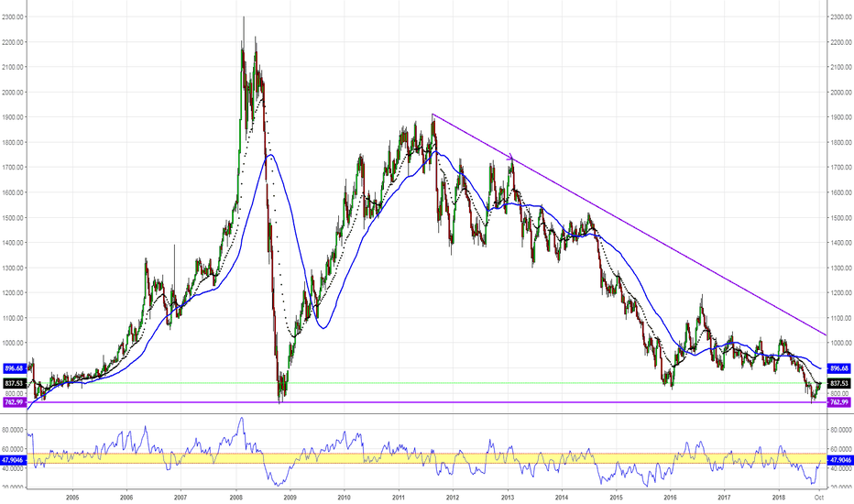The height and width of the screenshot is (504, 854).
Task: Click the blue 896.68 badge on left axis
Action: tap(14, 368)
